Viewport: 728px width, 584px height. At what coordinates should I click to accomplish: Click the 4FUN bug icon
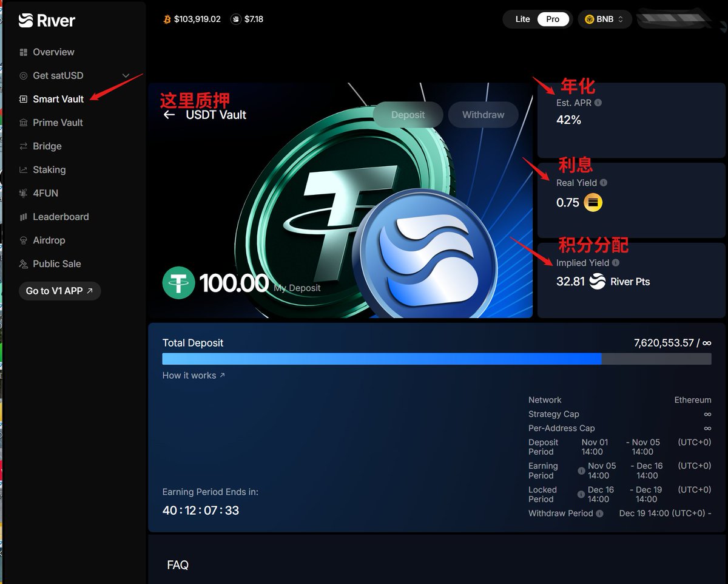pyautogui.click(x=24, y=193)
